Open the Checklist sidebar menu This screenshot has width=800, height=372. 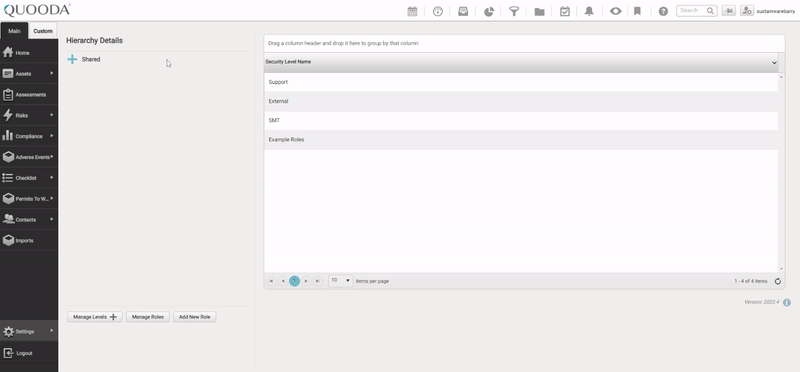click(x=29, y=178)
